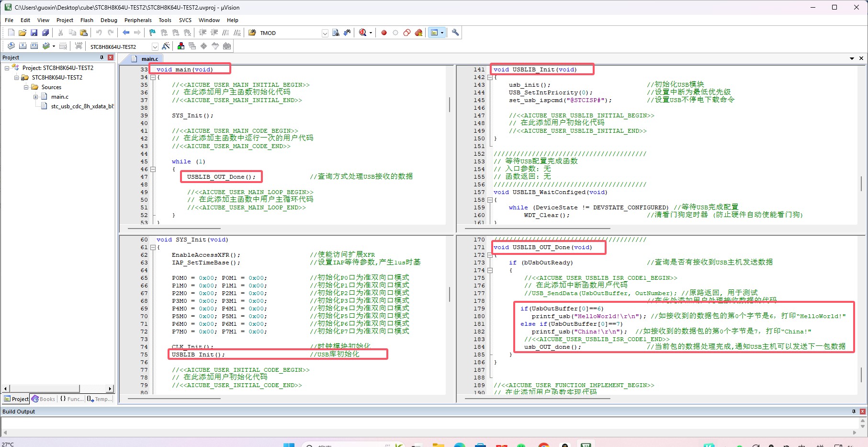Switch to the Templates panel tab
The width and height of the screenshot is (868, 447).
pos(100,399)
